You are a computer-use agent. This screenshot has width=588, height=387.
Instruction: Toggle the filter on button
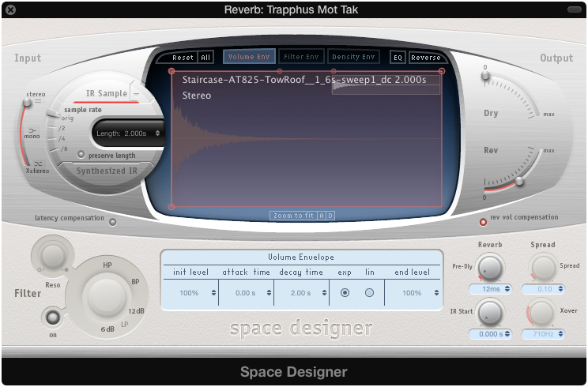click(x=53, y=317)
